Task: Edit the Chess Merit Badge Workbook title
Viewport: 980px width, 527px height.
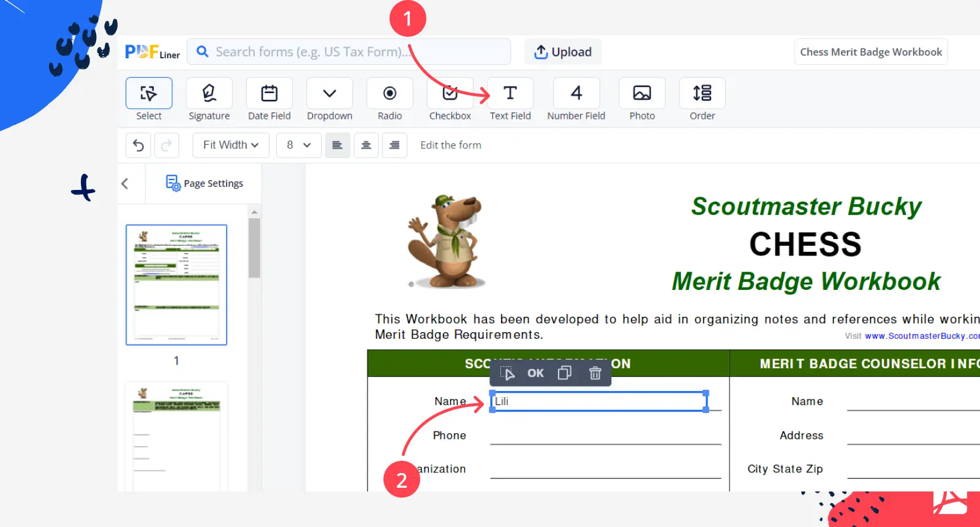Action: 871,52
